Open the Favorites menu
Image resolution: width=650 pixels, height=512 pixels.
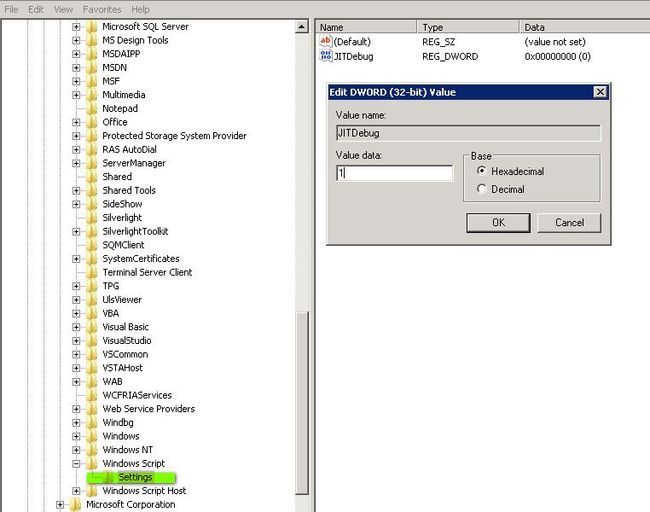coord(102,9)
